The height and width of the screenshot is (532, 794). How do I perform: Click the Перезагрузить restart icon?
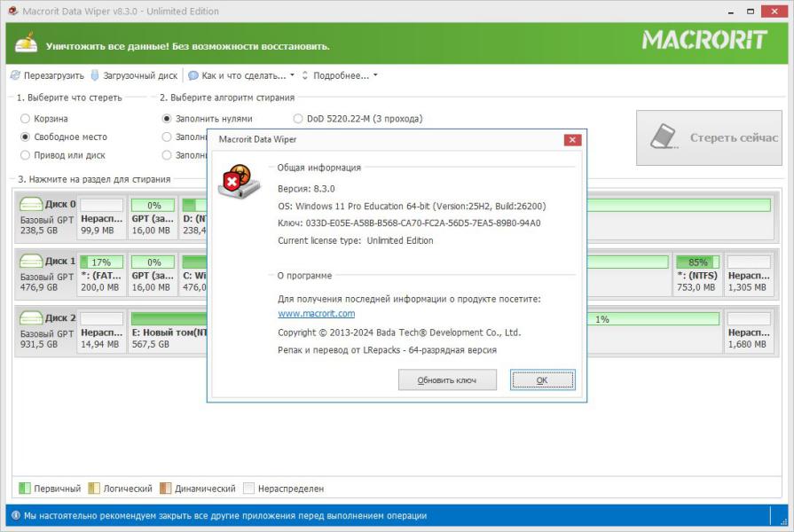click(x=15, y=76)
